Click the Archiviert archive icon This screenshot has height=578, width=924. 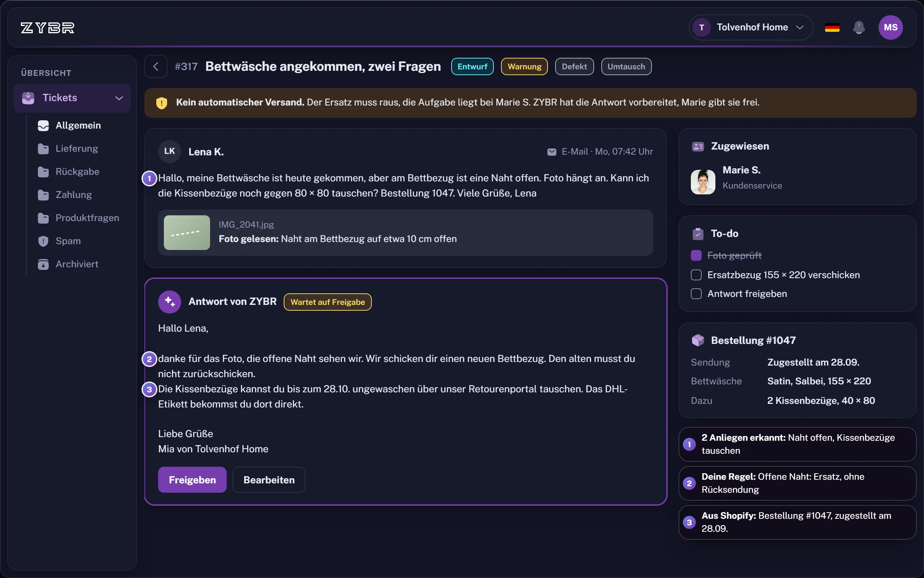pyautogui.click(x=43, y=264)
